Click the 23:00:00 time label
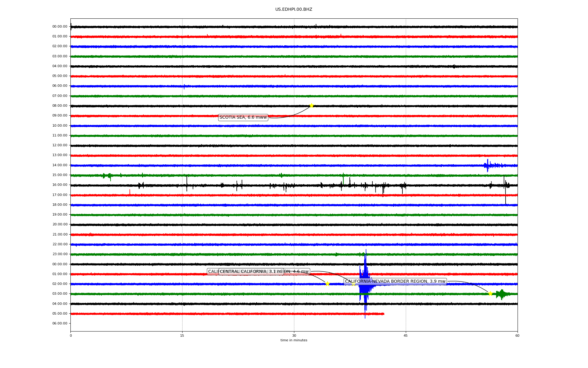588x368 pixels. click(x=60, y=254)
